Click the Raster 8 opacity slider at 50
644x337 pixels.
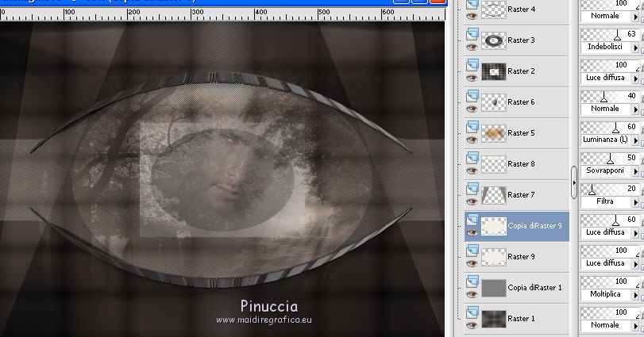coord(610,159)
